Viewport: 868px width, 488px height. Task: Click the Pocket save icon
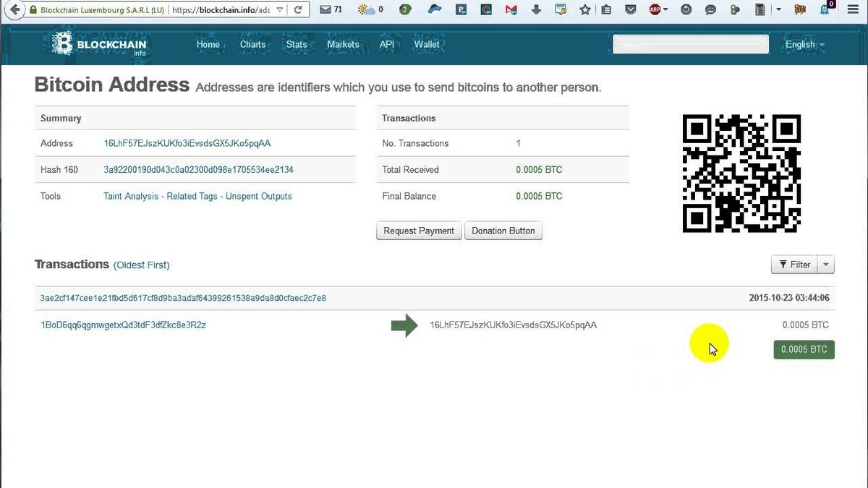(x=631, y=10)
